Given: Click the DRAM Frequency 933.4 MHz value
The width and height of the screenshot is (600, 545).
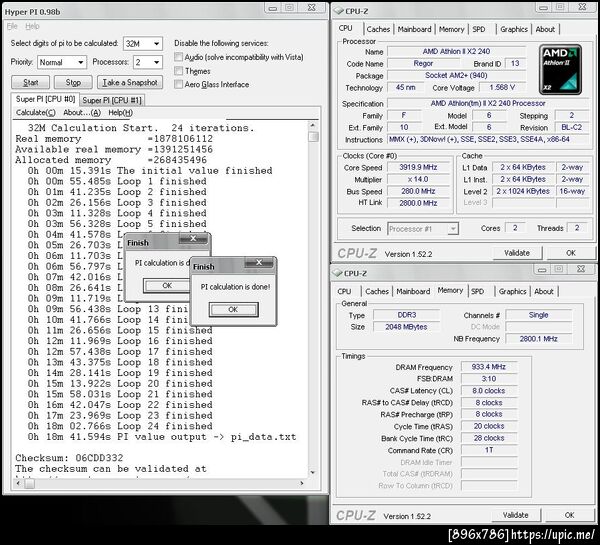Looking at the screenshot, I should click(x=489, y=367).
